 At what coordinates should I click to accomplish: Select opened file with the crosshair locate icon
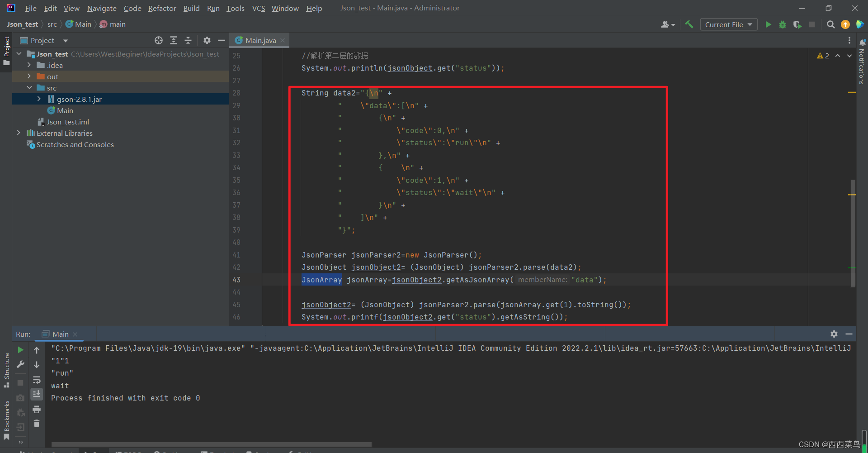[159, 40]
